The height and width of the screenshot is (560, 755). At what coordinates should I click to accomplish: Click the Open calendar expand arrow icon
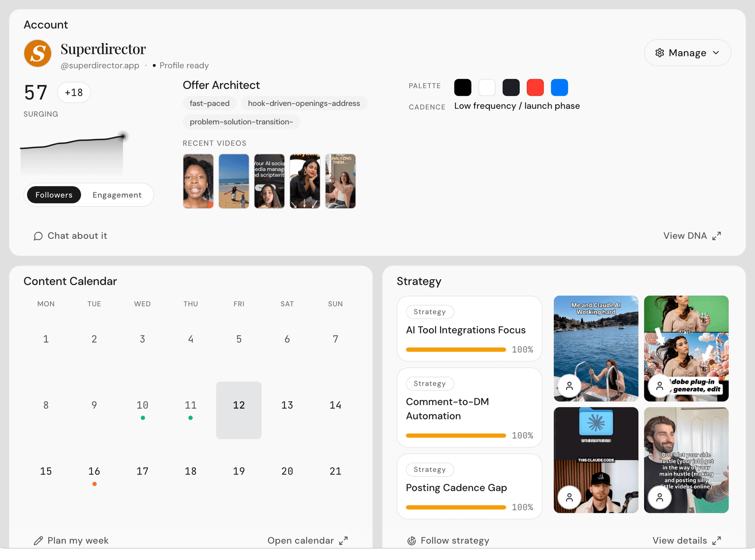click(x=344, y=540)
